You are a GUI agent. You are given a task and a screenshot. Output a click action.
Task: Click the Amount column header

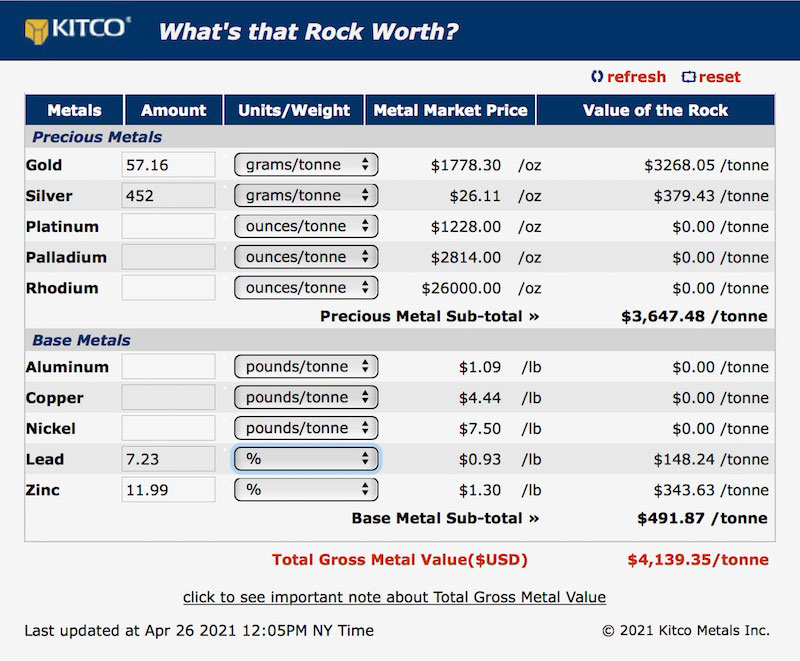tap(174, 110)
